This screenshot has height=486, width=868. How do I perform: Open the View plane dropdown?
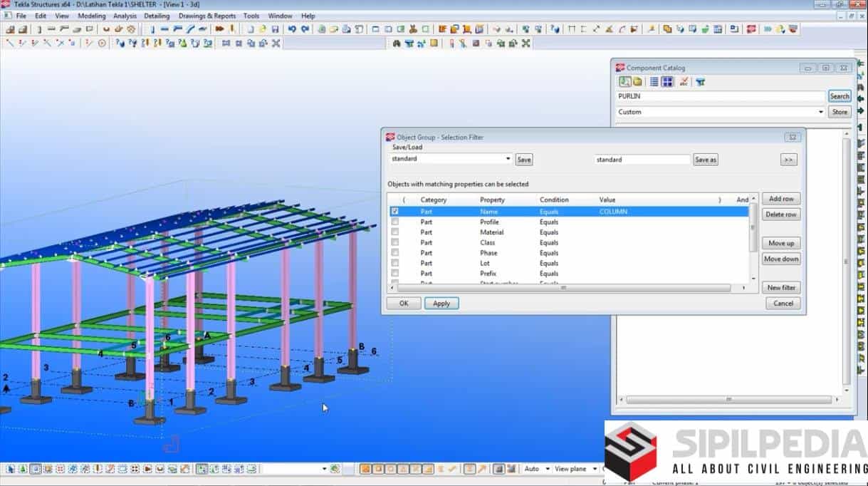tap(592, 469)
